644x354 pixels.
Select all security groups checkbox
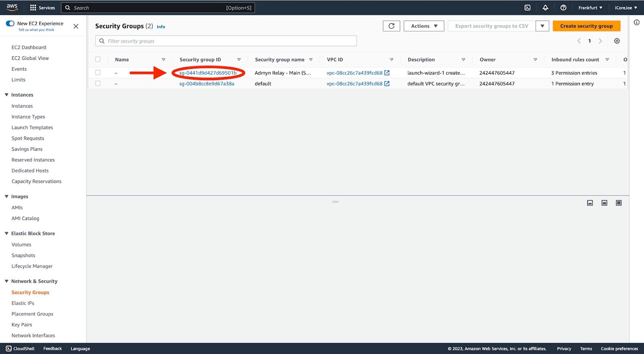(x=98, y=59)
